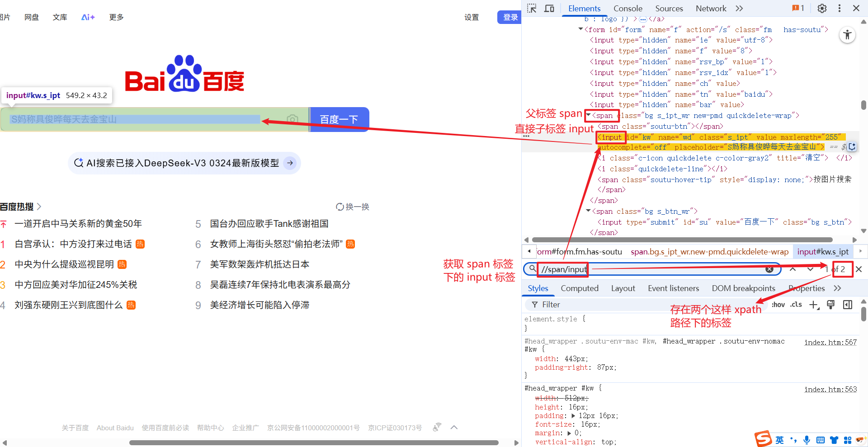Image resolution: width=868 pixels, height=447 pixels.
Task: Click arrow button on AI搜索 DeepSeek banner
Action: click(x=290, y=163)
